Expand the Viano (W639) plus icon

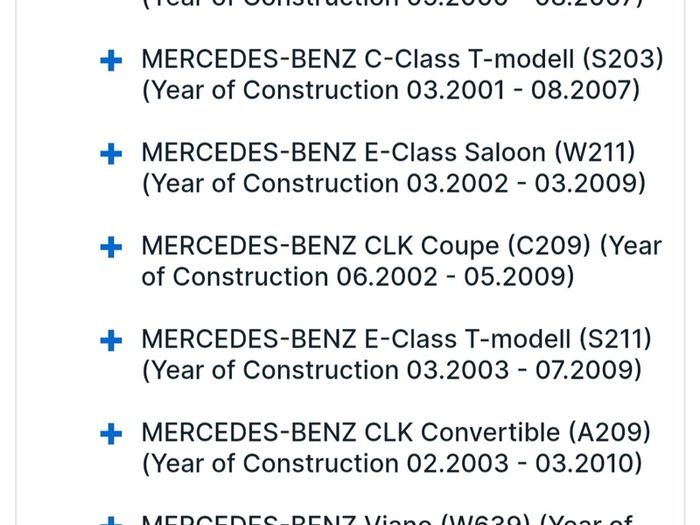pyautogui.click(x=111, y=521)
